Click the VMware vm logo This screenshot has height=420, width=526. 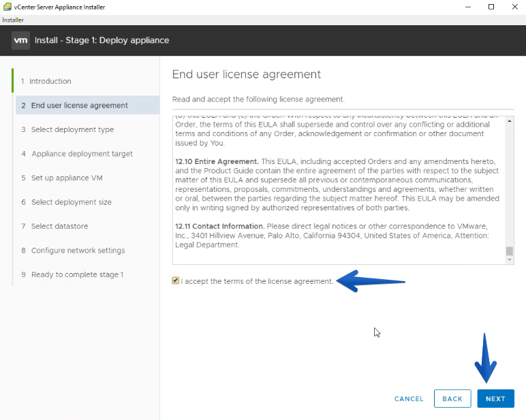[x=21, y=41]
